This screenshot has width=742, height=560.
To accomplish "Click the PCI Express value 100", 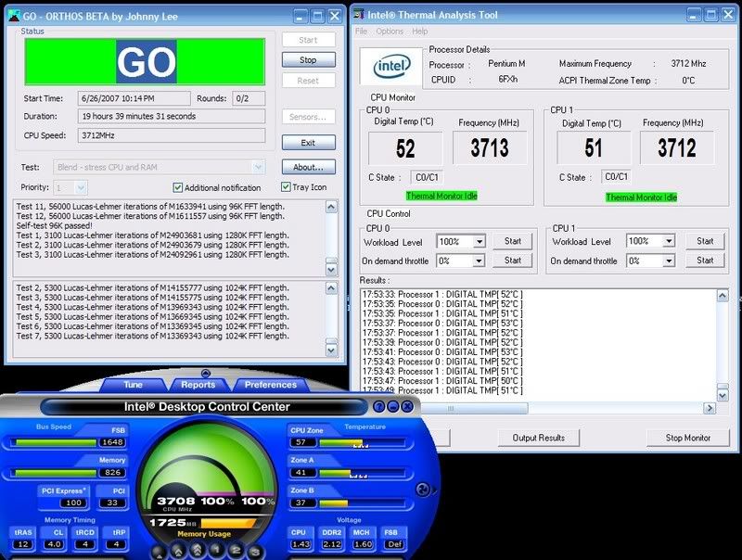I will click(x=73, y=503).
